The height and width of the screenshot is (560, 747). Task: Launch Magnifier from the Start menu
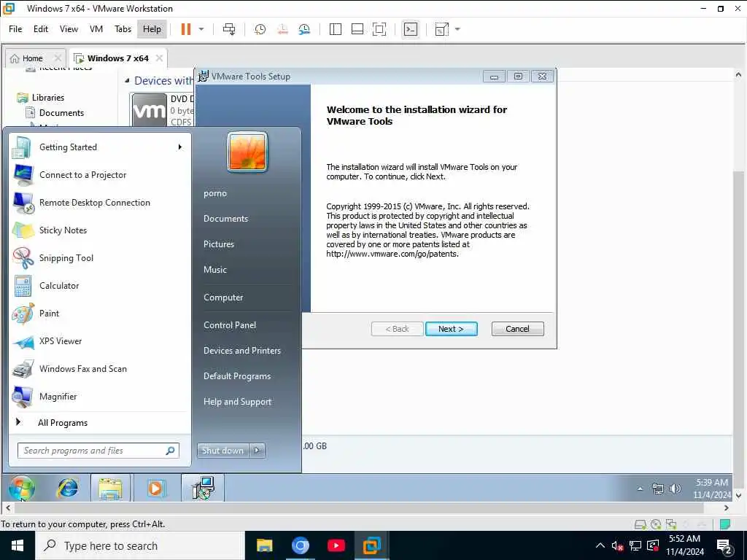[58, 396]
